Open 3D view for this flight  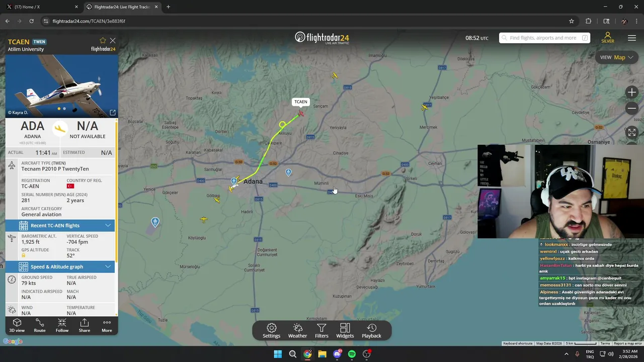point(17,325)
